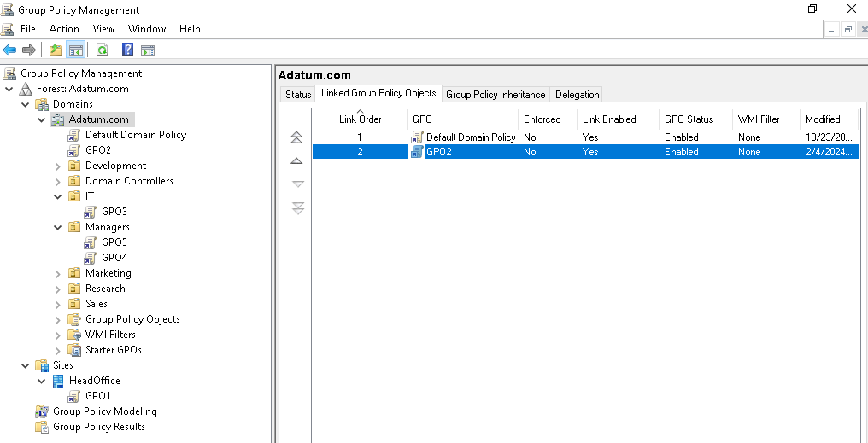
Task: Open Help via the blue question-mark icon
Action: point(128,50)
